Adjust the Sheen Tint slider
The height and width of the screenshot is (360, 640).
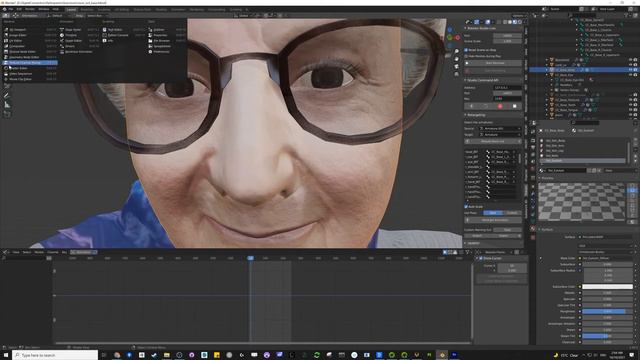[x=608, y=336]
